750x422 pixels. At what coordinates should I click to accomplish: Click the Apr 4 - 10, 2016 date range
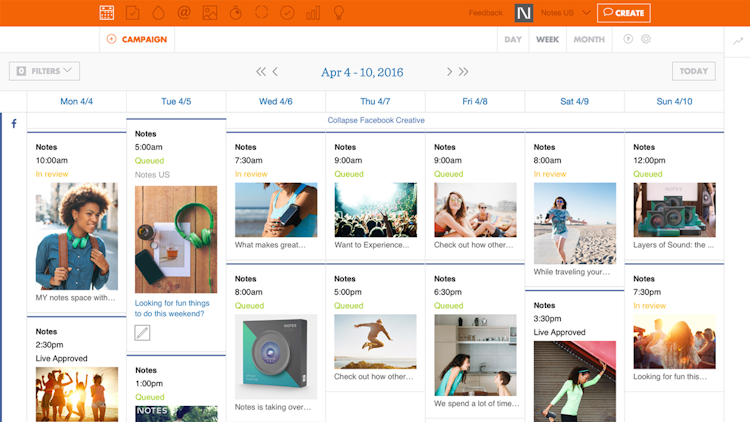point(362,72)
